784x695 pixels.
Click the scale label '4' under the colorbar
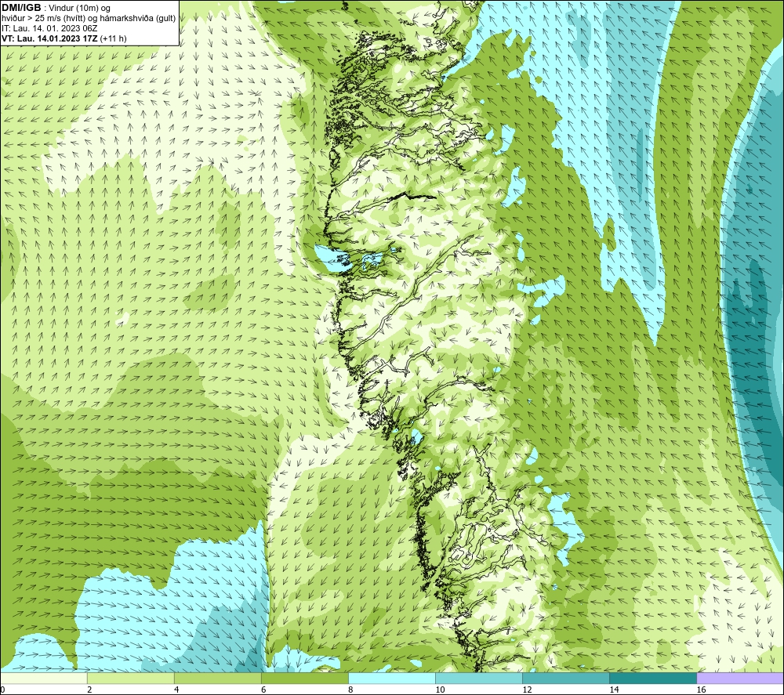coord(176,690)
